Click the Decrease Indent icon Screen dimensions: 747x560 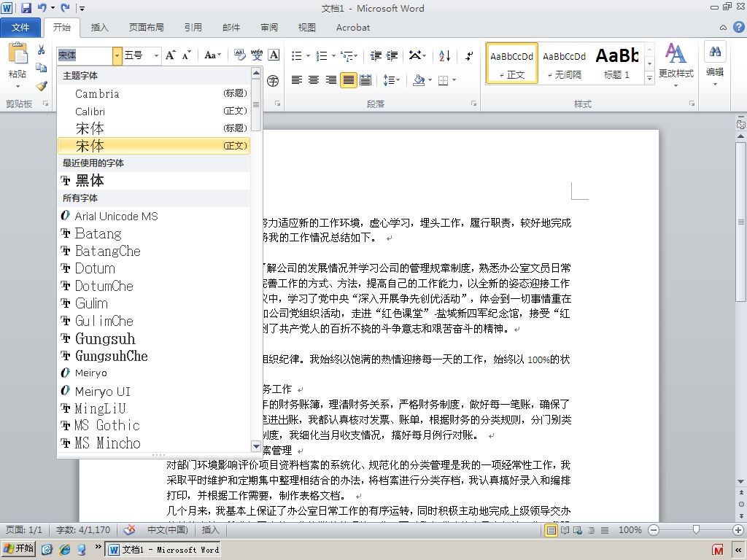coord(376,55)
